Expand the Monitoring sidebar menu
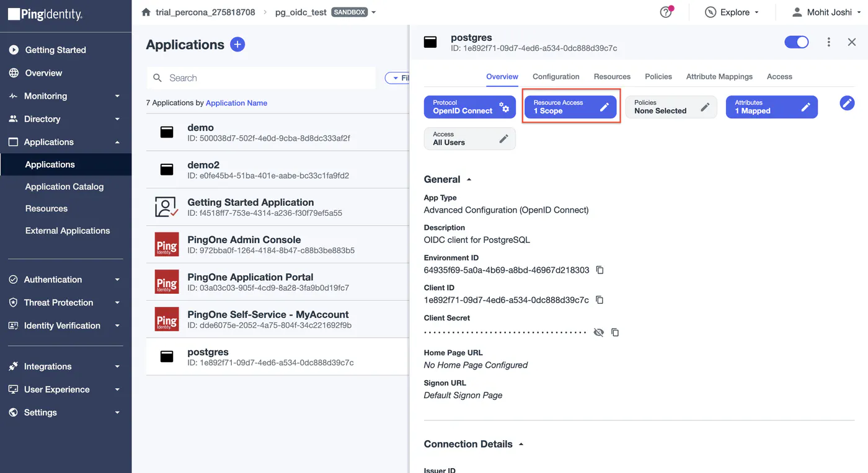The width and height of the screenshot is (868, 473). pos(117,96)
